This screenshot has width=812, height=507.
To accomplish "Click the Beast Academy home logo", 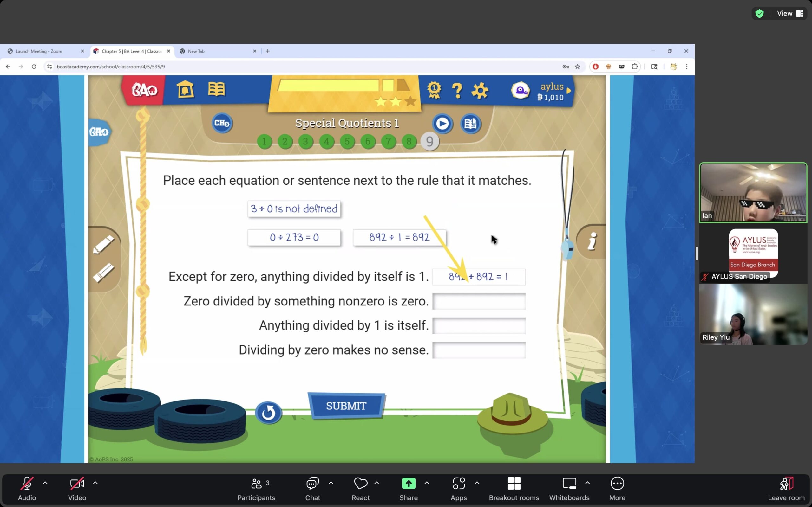I will tap(144, 90).
